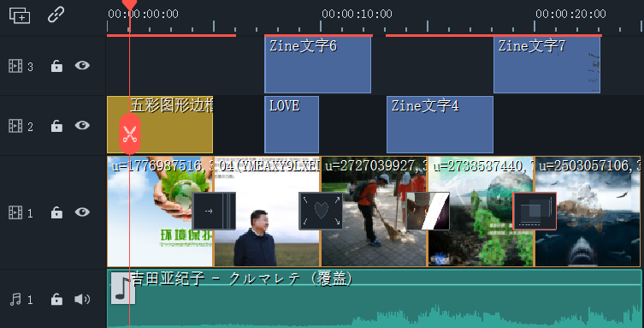Select the LOVE title clip

(292, 124)
